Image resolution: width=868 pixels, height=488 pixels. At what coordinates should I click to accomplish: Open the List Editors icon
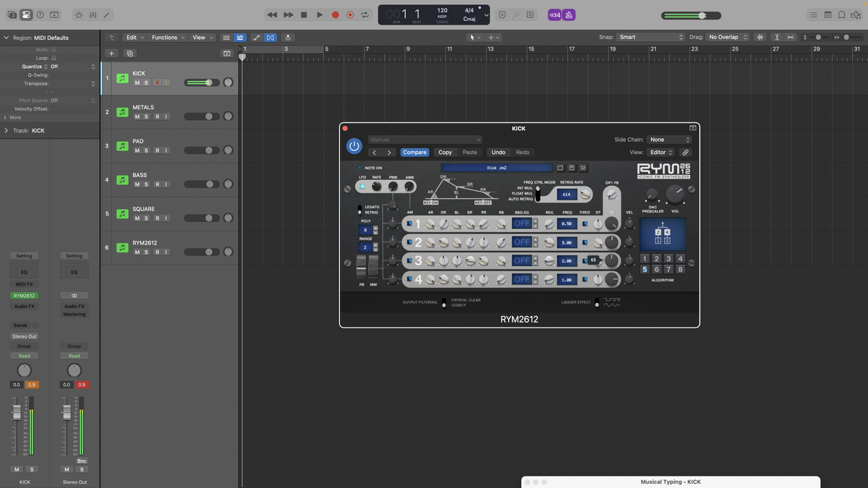[x=813, y=14]
